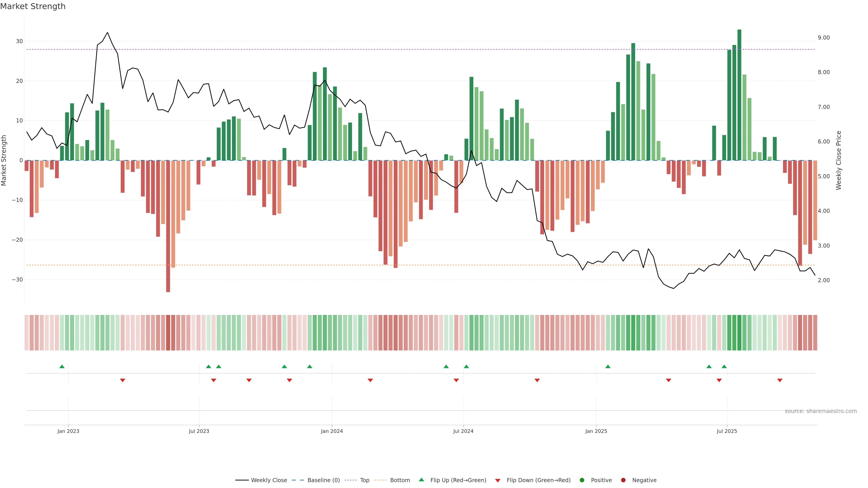Click the Market Strength chart title
Viewport: 868px width, 488px height.
pos(33,6)
